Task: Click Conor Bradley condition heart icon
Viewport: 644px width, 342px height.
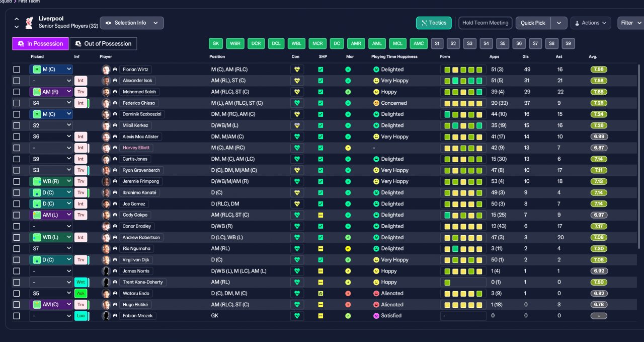Action: pyautogui.click(x=297, y=226)
